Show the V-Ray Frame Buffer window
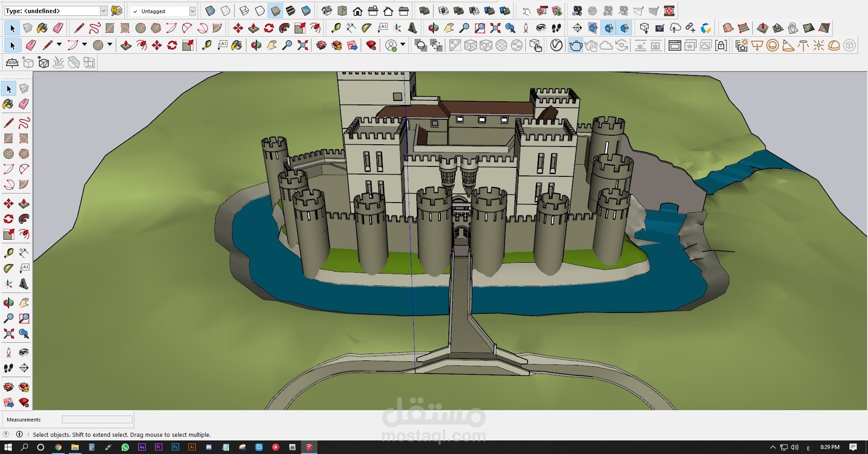The height and width of the screenshot is (454, 868). pos(675,45)
